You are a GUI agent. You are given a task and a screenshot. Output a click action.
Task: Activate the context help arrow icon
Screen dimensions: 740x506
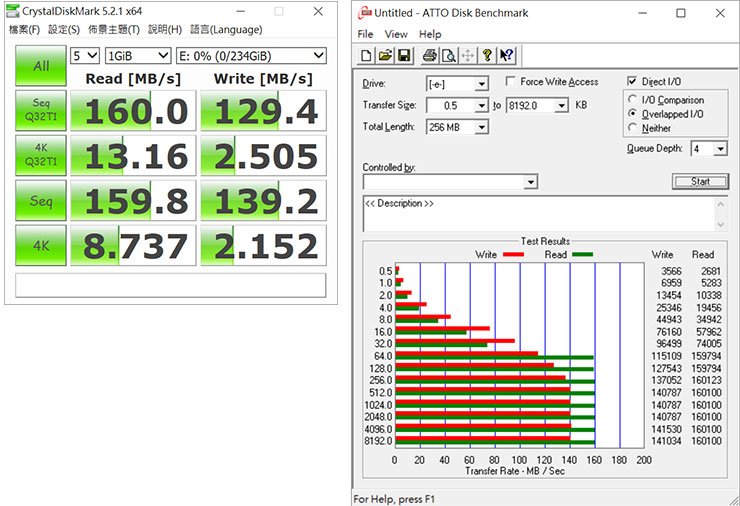pos(507,55)
